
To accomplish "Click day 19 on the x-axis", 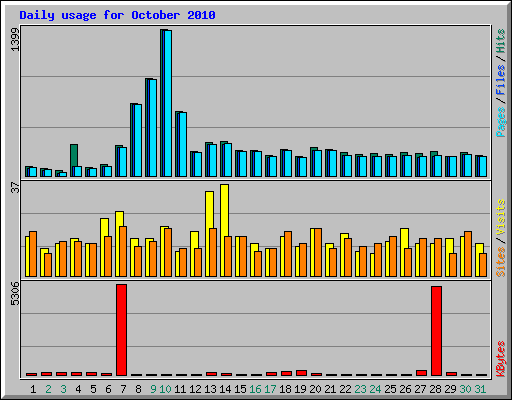I will click(300, 389).
